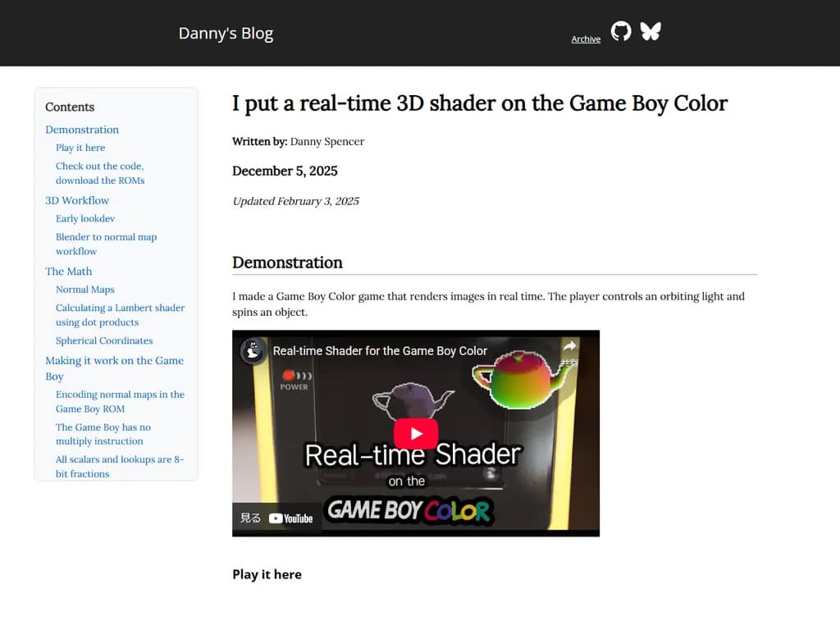Screen dimensions: 840x630
Task: Play the Game Boy shader video
Action: tap(416, 433)
